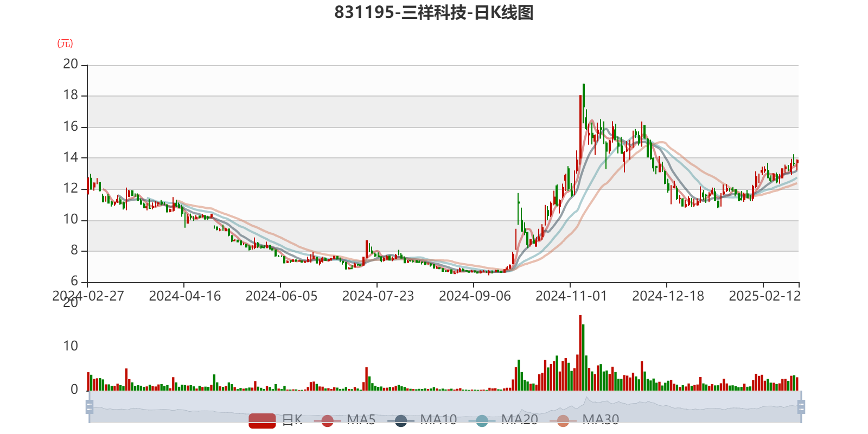
Task: Click the (元) unit label
Action: [65, 43]
